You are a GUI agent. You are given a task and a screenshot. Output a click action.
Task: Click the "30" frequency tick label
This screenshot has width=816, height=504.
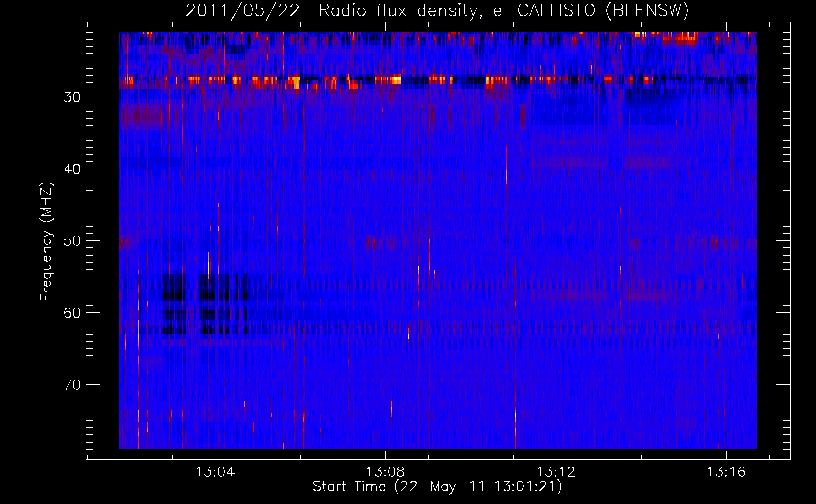tap(72, 97)
